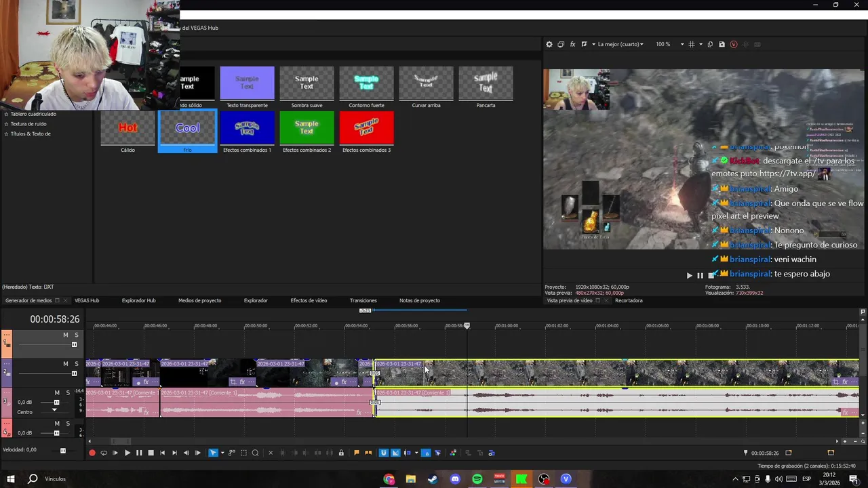
Task: Choose the Contorno fuerte text preset
Action: [366, 87]
